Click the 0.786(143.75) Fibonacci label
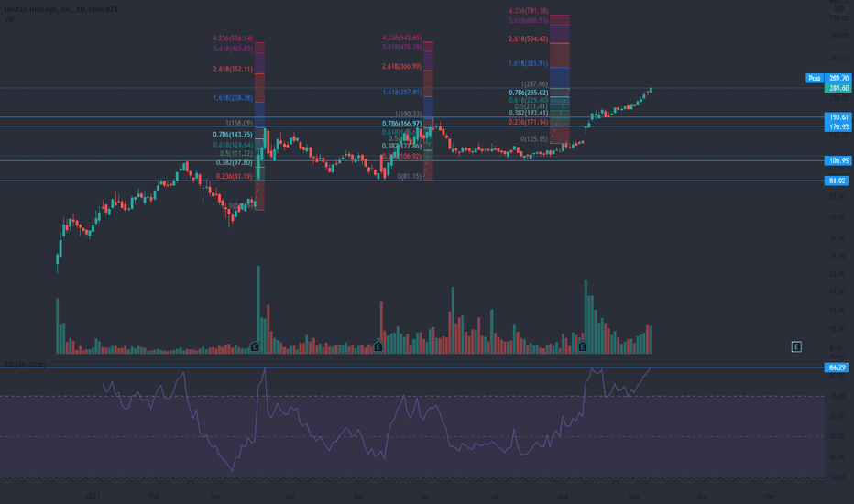854x504 pixels. click(x=233, y=134)
